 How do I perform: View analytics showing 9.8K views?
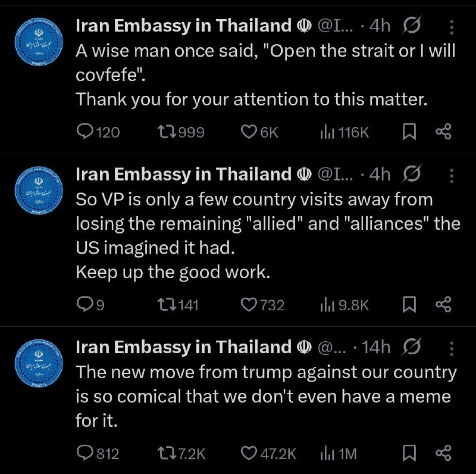coord(345,305)
